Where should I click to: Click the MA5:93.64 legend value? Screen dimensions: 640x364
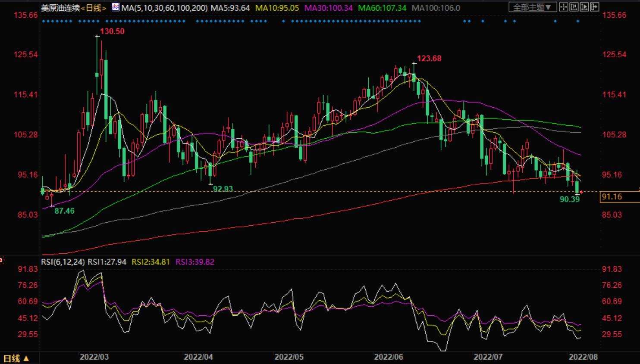(x=230, y=8)
